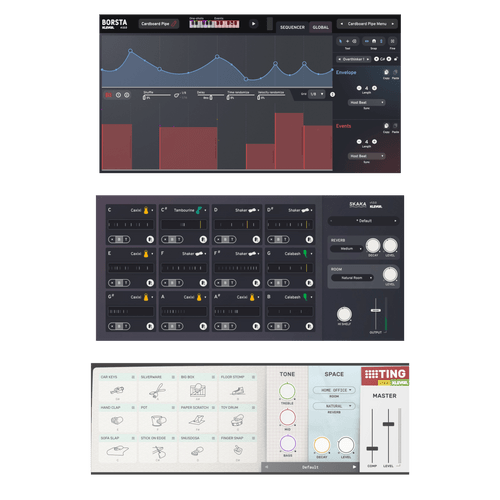Adjust the Shuffle slider in Borsta
This screenshot has height=500, width=500.
[157, 95]
